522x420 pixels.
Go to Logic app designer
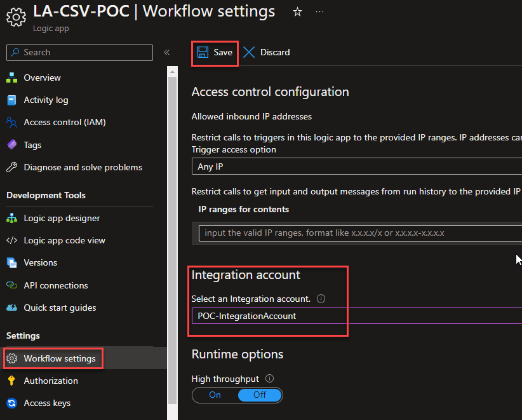[62, 218]
